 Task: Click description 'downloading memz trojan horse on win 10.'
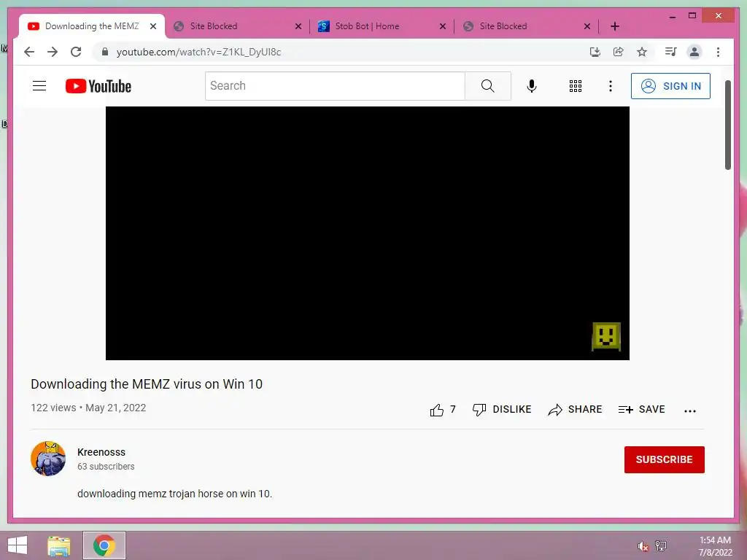click(x=174, y=494)
